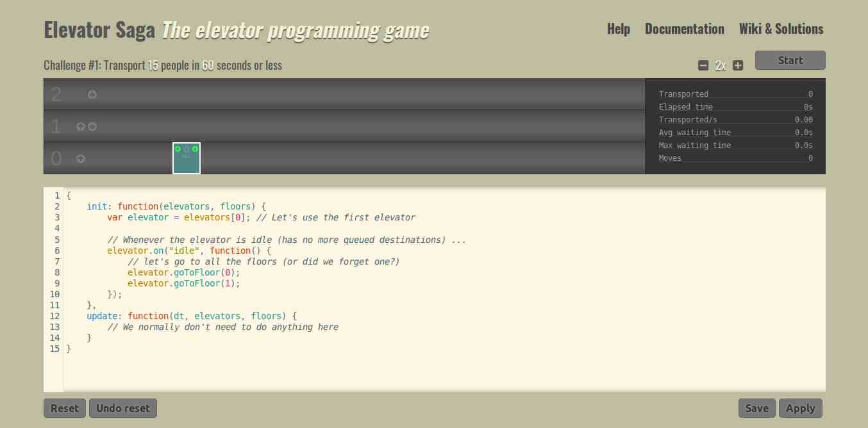Click floor number 2 label
Viewport: 868px width, 428px height.
[56, 95]
